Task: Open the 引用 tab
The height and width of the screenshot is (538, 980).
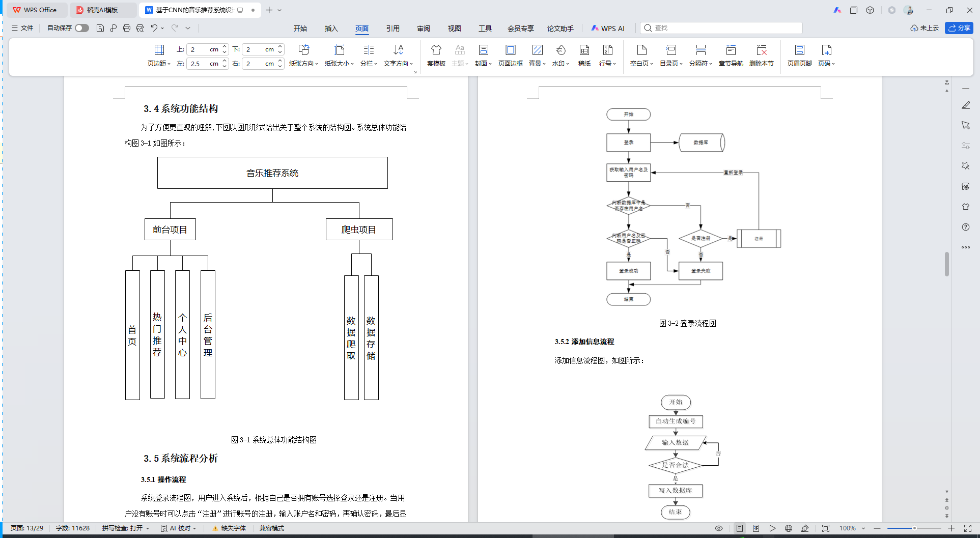Action: tap(393, 29)
